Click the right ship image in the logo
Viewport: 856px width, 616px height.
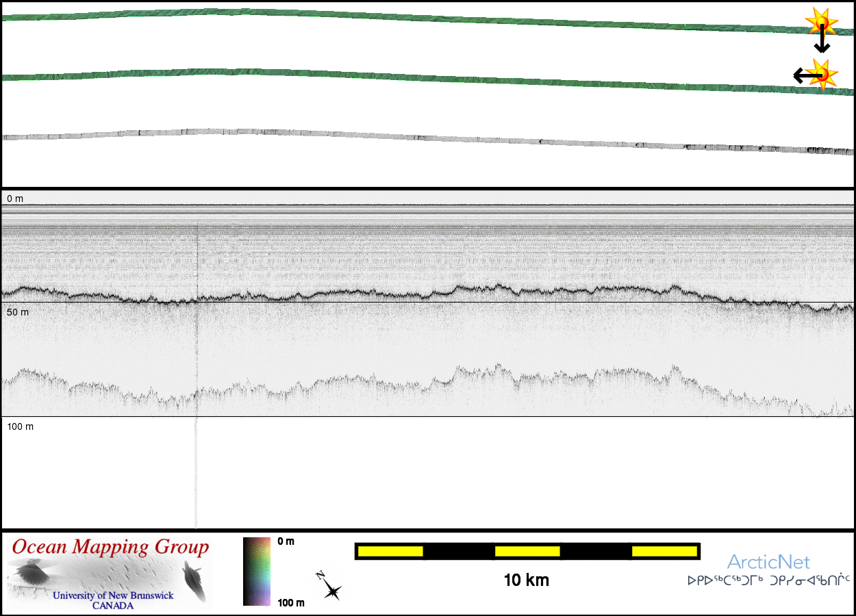pos(192,580)
